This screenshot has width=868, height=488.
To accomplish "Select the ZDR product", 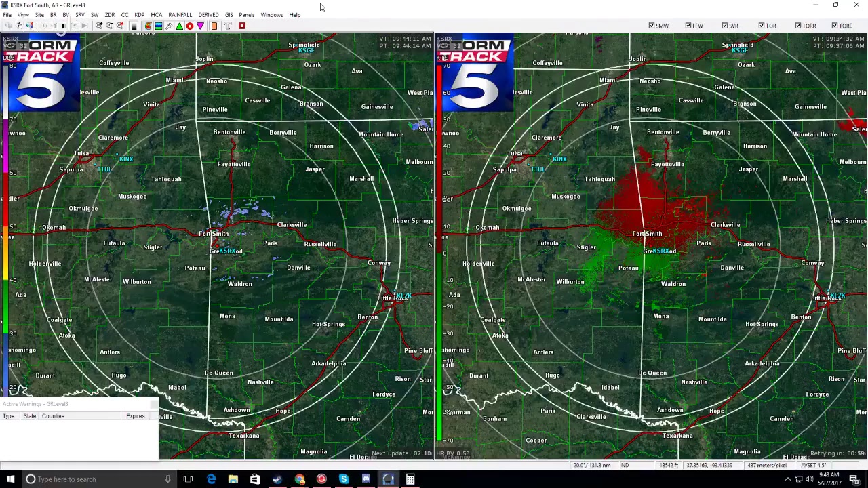I will 109,15.
